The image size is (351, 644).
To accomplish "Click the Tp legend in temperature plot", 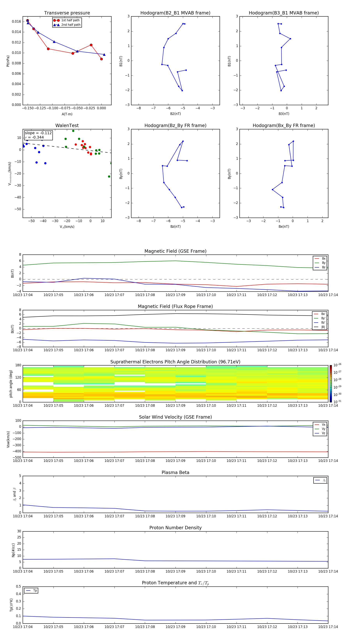I will pos(31,591).
